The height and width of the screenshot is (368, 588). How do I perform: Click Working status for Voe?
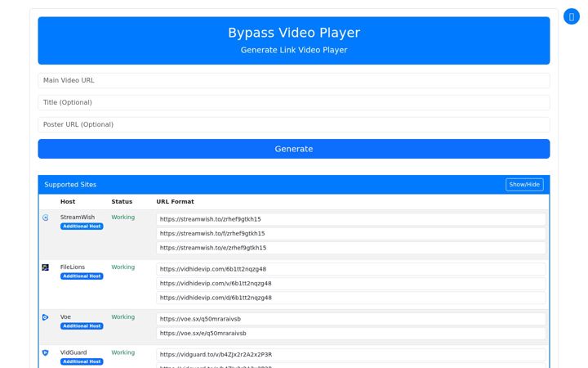(x=123, y=317)
